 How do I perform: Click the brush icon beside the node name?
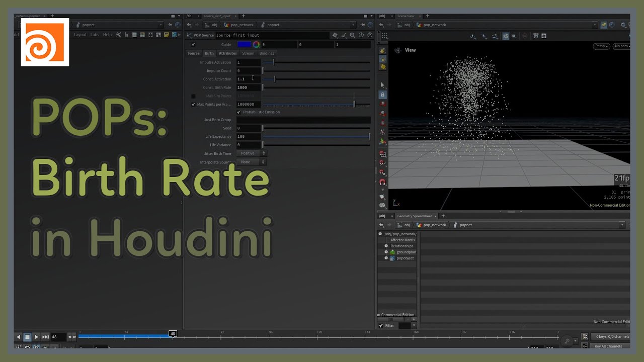click(x=344, y=35)
